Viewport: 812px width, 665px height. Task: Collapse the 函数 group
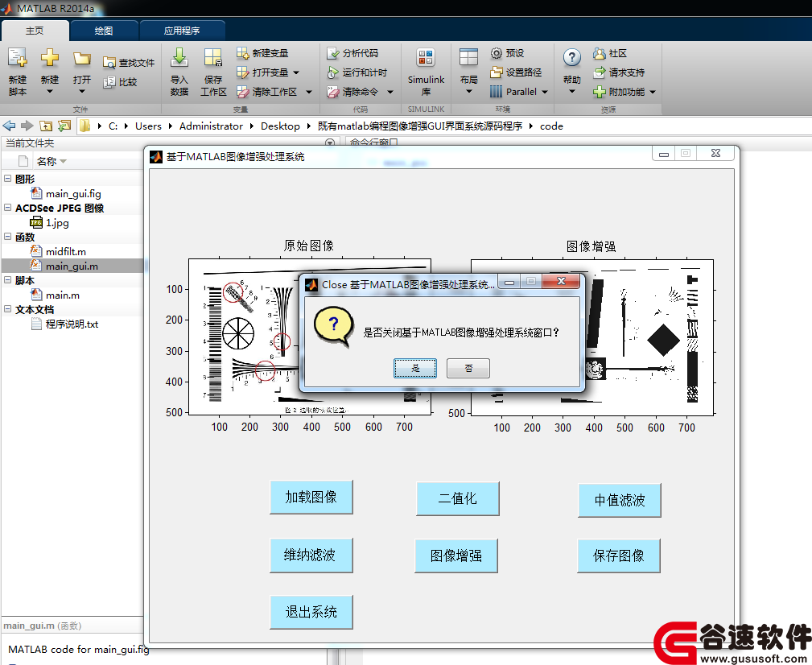coord(8,237)
